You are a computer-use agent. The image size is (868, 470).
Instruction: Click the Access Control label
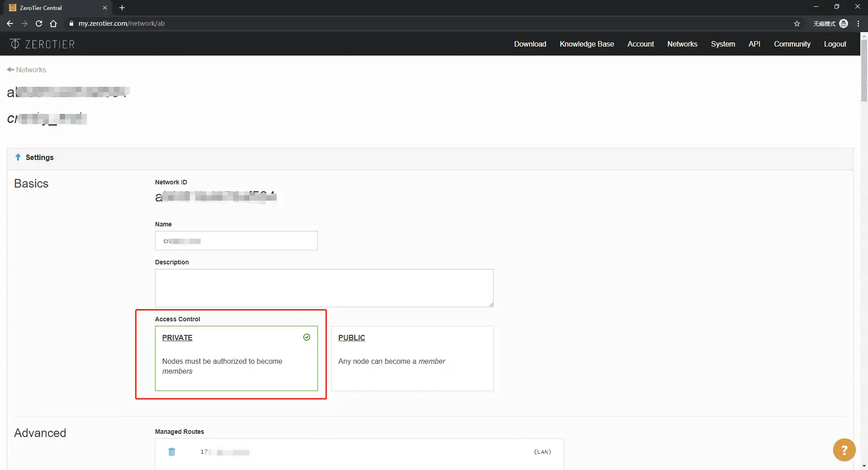(177, 319)
